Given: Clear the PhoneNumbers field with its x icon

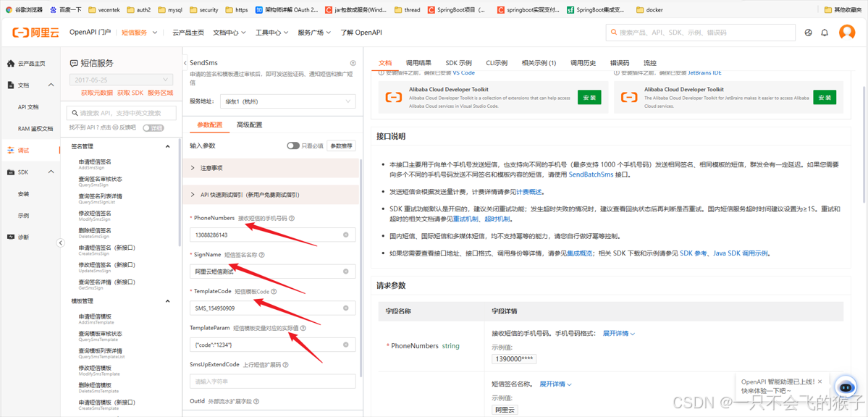Looking at the screenshot, I should click(x=346, y=235).
